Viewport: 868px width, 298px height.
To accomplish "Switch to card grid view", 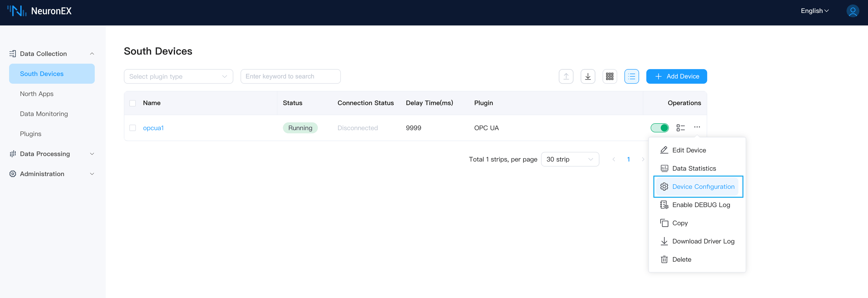I will coord(609,76).
